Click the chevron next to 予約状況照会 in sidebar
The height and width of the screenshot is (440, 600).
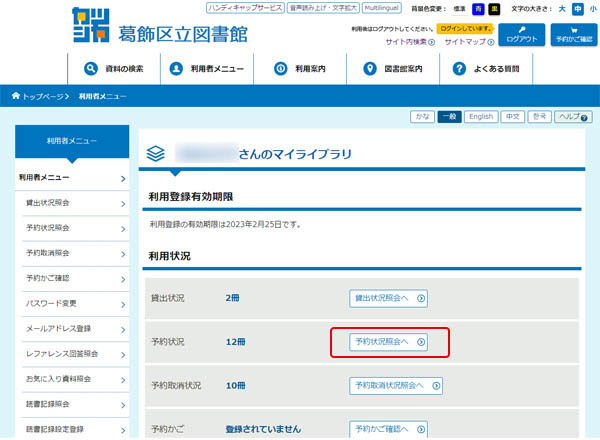click(x=123, y=229)
